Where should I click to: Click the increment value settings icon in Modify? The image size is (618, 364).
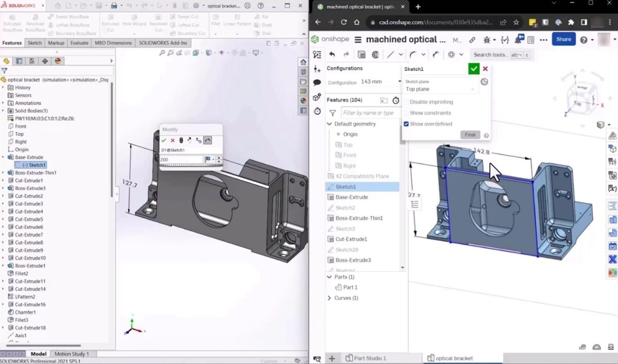coord(199,140)
